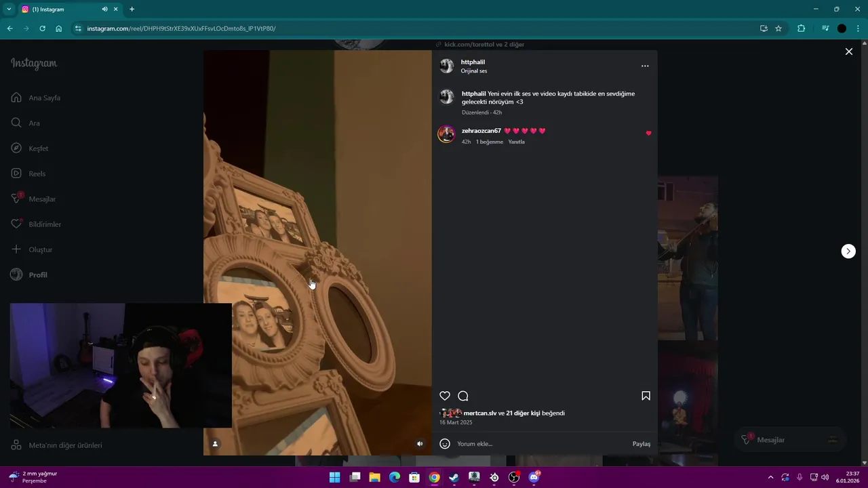Click the Paylaş post button
This screenshot has height=488, width=868.
(x=642, y=444)
